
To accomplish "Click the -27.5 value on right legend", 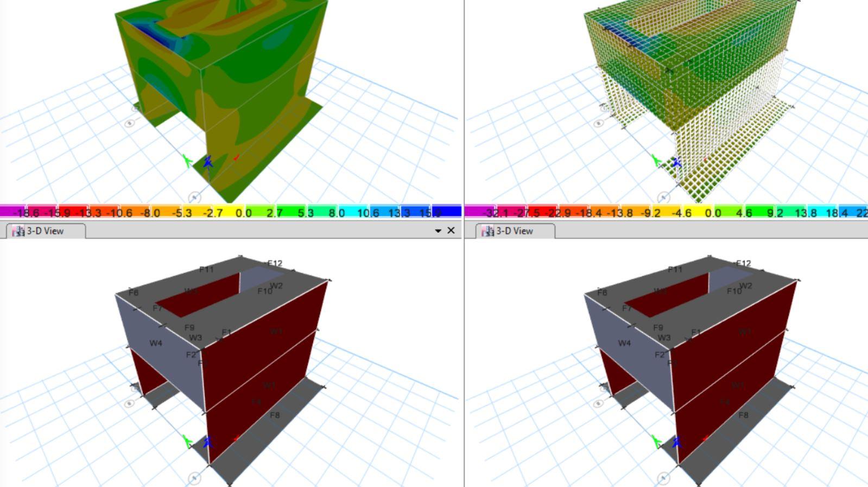I will [x=527, y=213].
